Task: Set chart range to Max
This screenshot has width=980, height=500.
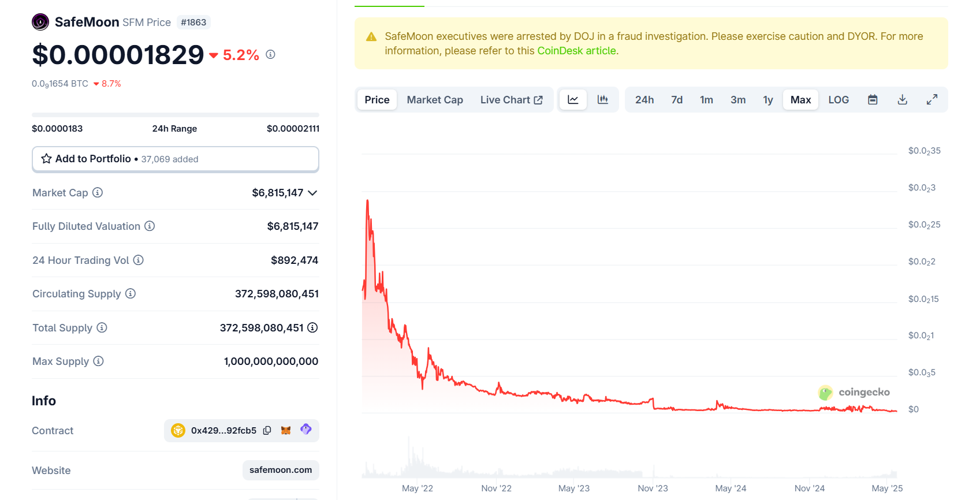Action: tap(801, 99)
